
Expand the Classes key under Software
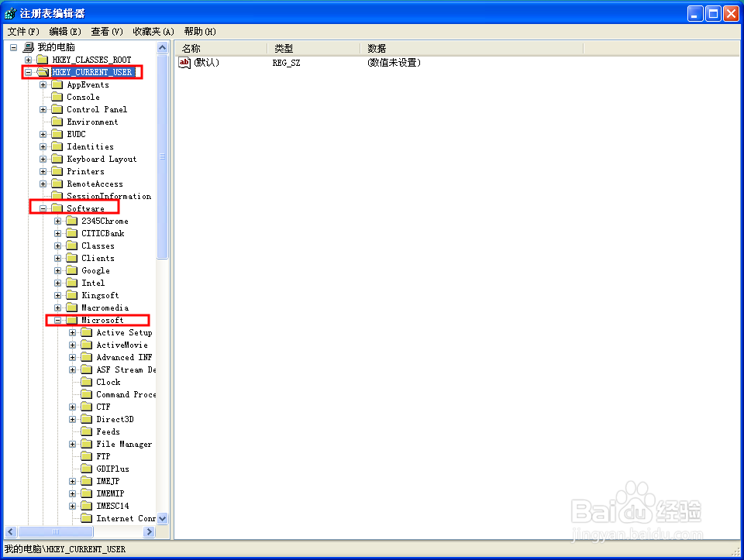click(x=58, y=246)
